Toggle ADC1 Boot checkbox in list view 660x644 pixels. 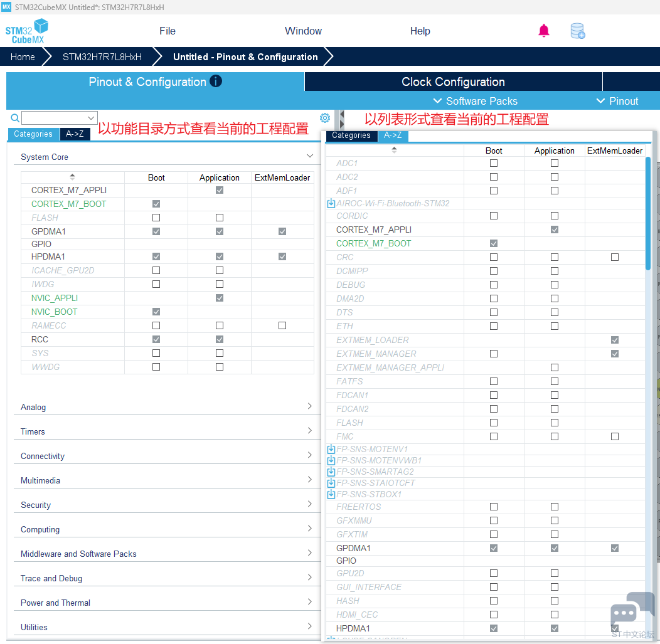[494, 163]
